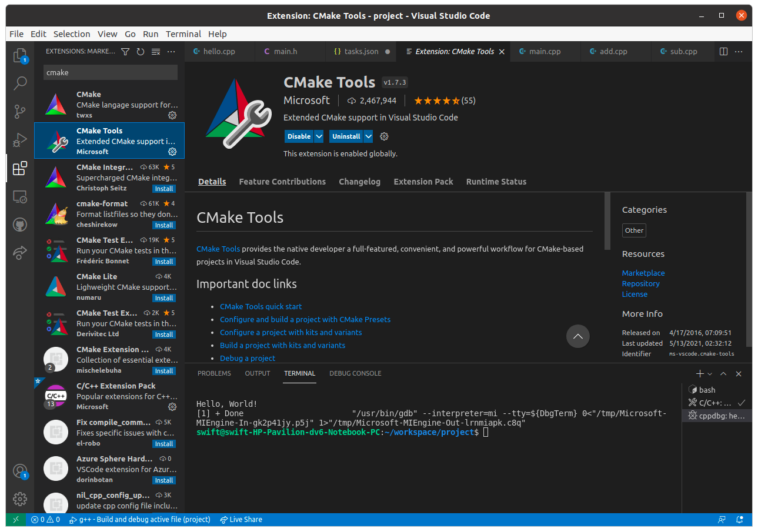Open the Selection menu
Viewport: 758px width, 532px height.
[72, 34]
